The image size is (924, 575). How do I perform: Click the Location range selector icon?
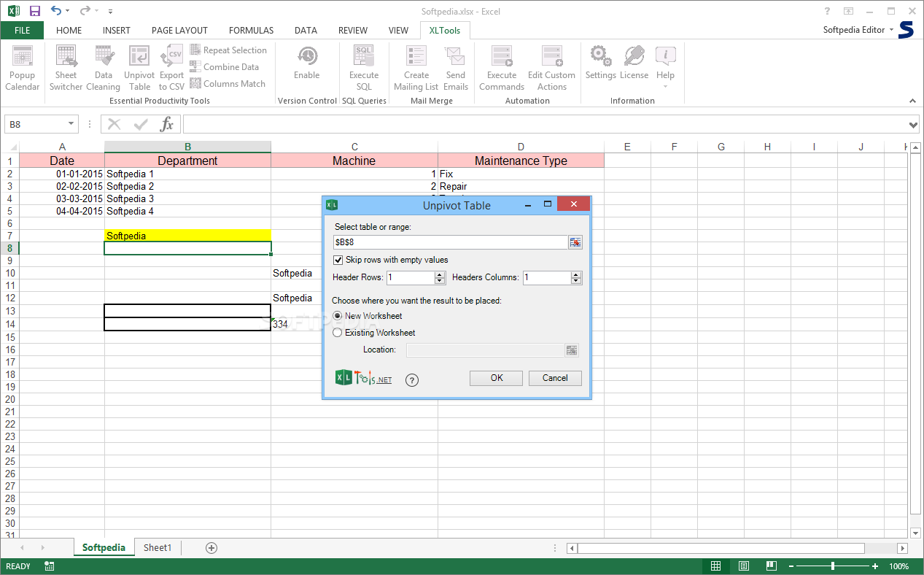click(x=572, y=350)
